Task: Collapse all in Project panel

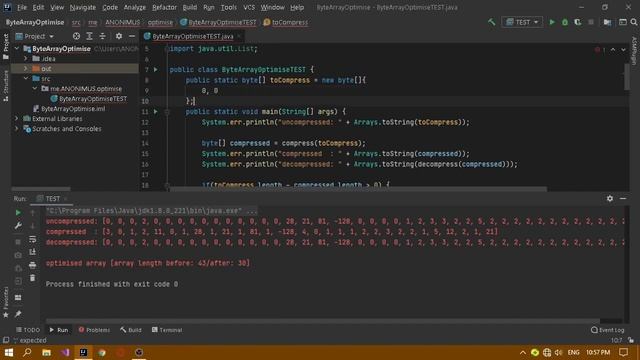Action: [102, 36]
